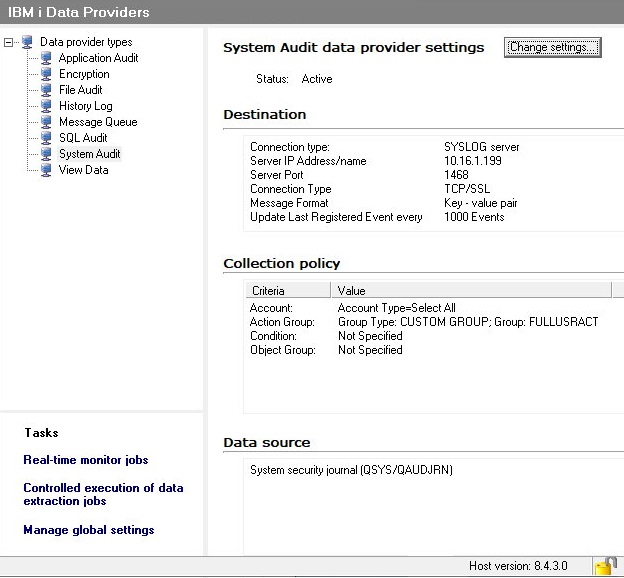Click 'Key - value pair' message format

[x=480, y=203]
